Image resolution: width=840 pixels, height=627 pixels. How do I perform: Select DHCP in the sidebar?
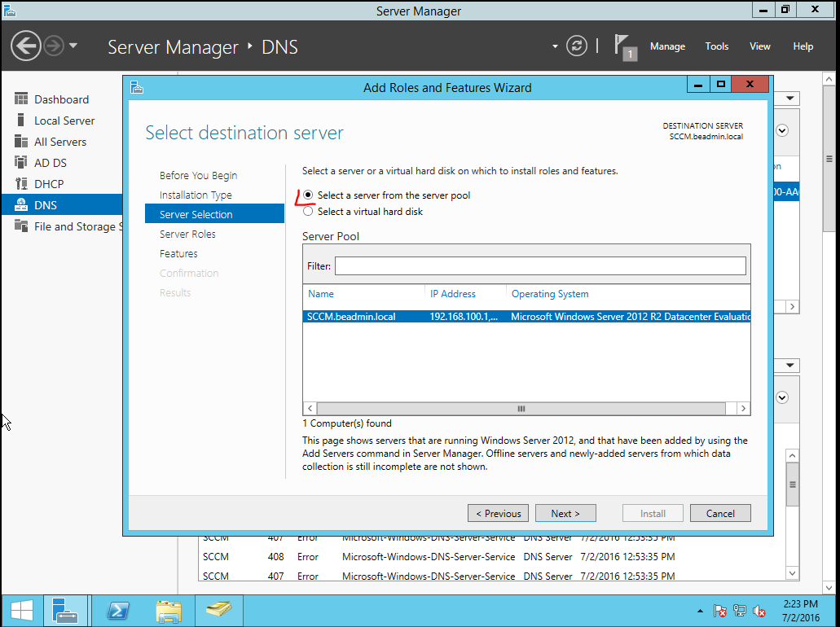62,184
